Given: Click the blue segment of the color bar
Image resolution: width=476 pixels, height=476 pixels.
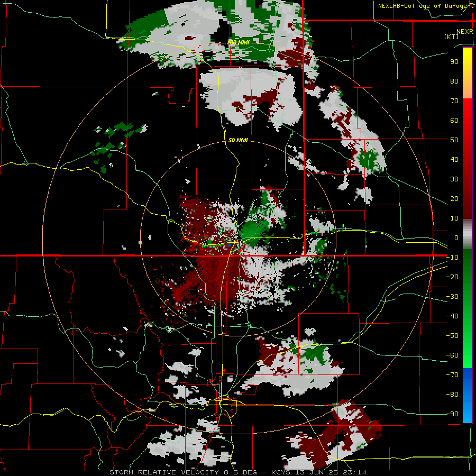Looking at the screenshot, I should (x=467, y=395).
